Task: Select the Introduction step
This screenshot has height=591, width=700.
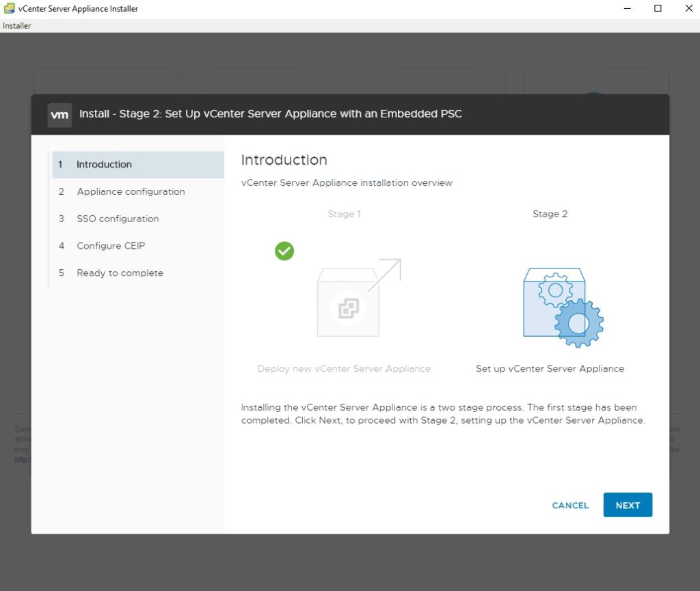Action: click(x=138, y=165)
